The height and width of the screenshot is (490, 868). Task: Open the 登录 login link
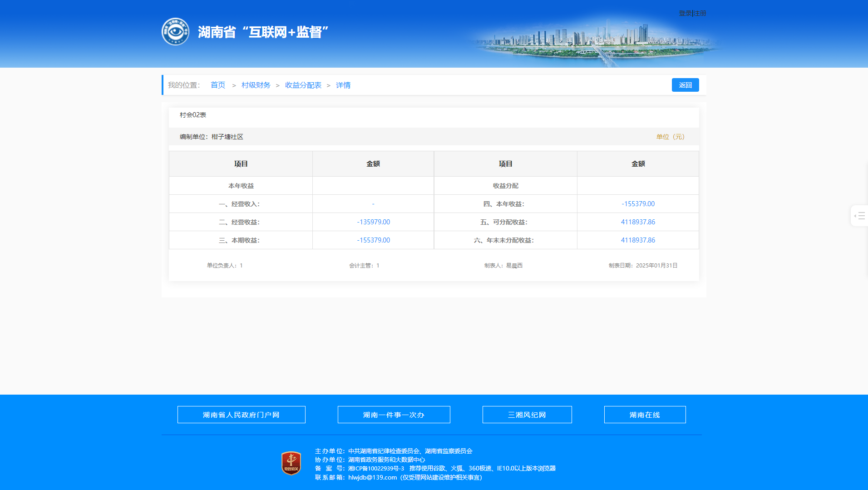click(685, 14)
